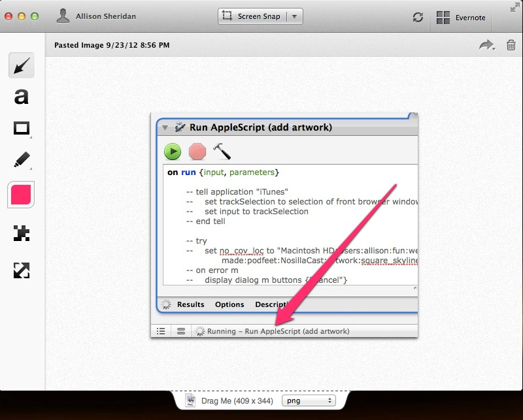The image size is (523, 420).
Task: Enter full screen with the corner arrows icon
Action: [515, 7]
